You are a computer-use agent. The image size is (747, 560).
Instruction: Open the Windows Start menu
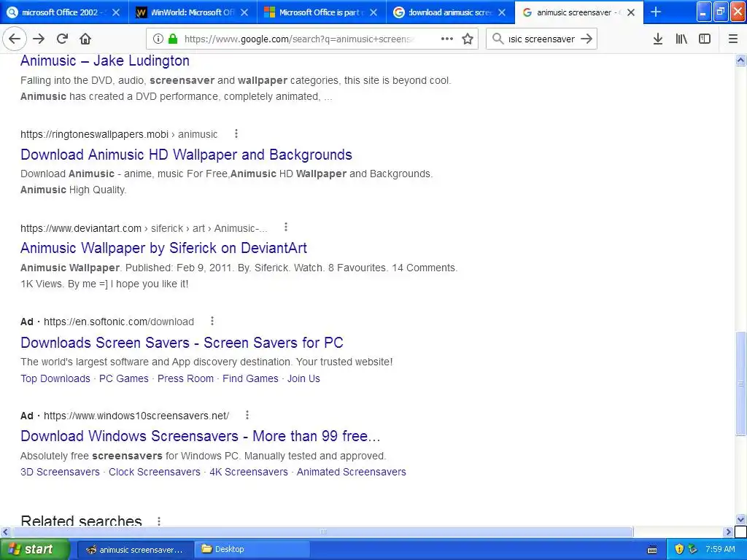(35, 549)
